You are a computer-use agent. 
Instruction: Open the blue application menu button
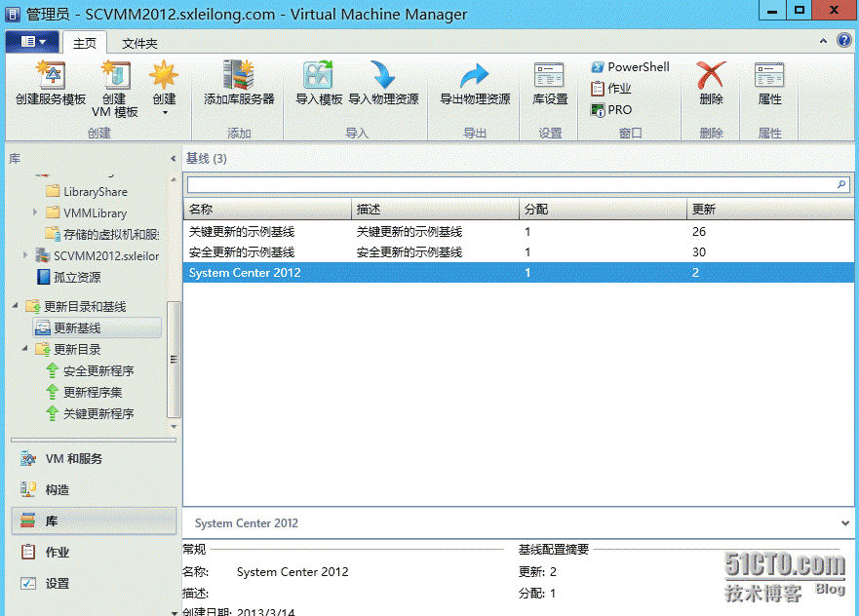[x=32, y=42]
